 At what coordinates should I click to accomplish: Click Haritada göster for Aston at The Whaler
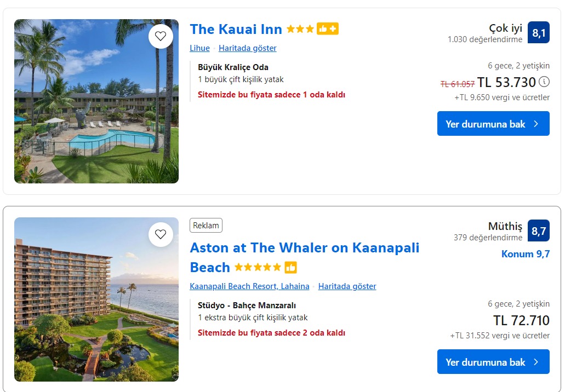point(347,286)
